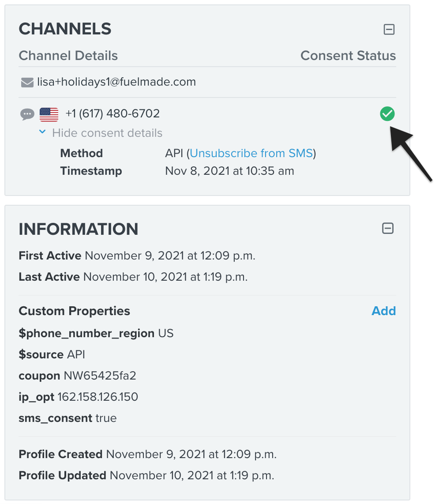The image size is (439, 504).
Task: Click the phone number +1 (617) 480-6702
Action: [x=113, y=113]
